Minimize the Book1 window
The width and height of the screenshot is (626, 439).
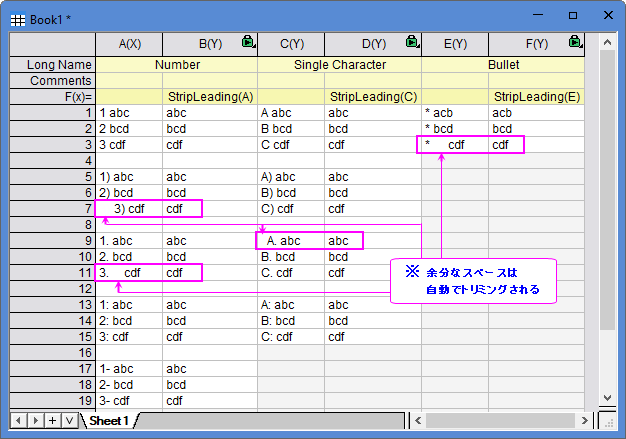tap(538, 15)
